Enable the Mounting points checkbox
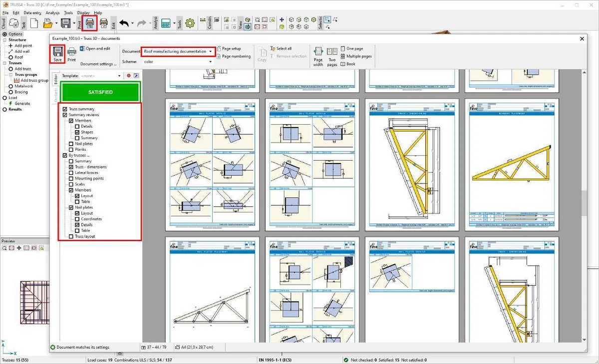The width and height of the screenshot is (599, 364). 71,179
